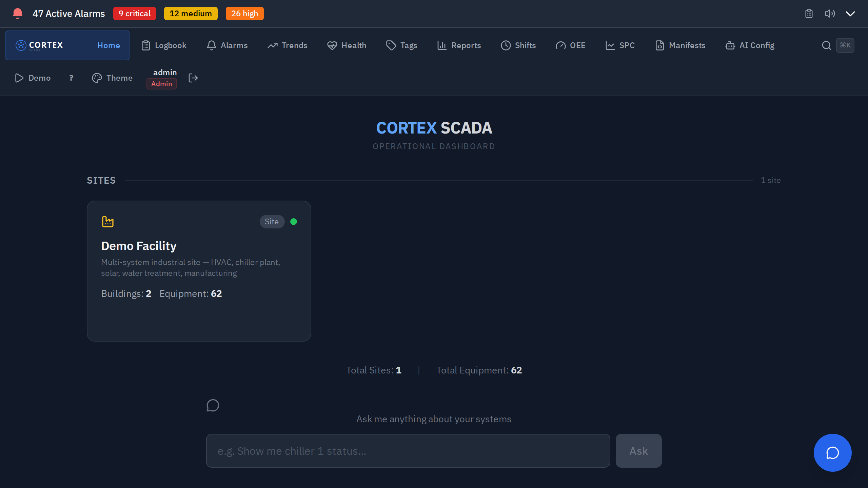Viewport: 868px width, 488px height.
Task: Open the Logbook page
Action: [x=163, y=45]
